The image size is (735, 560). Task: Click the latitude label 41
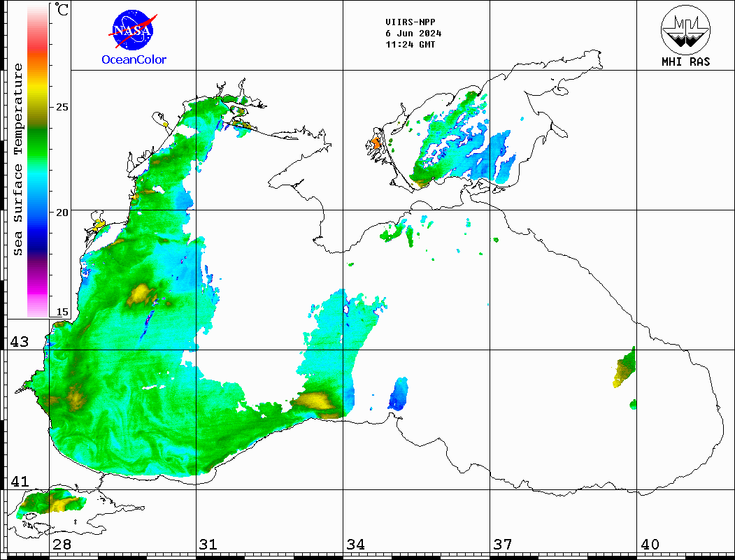[20, 481]
